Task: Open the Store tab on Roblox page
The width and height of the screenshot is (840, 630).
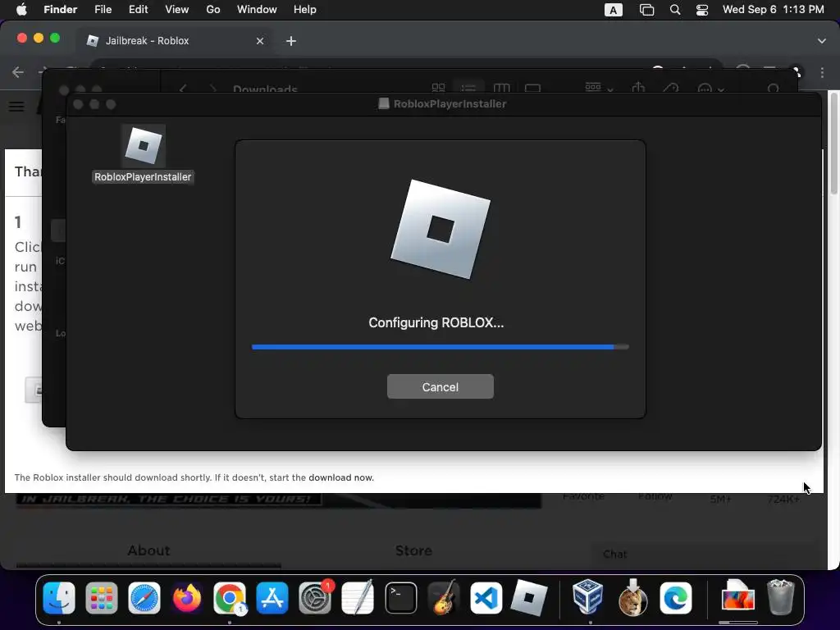Action: pyautogui.click(x=413, y=550)
